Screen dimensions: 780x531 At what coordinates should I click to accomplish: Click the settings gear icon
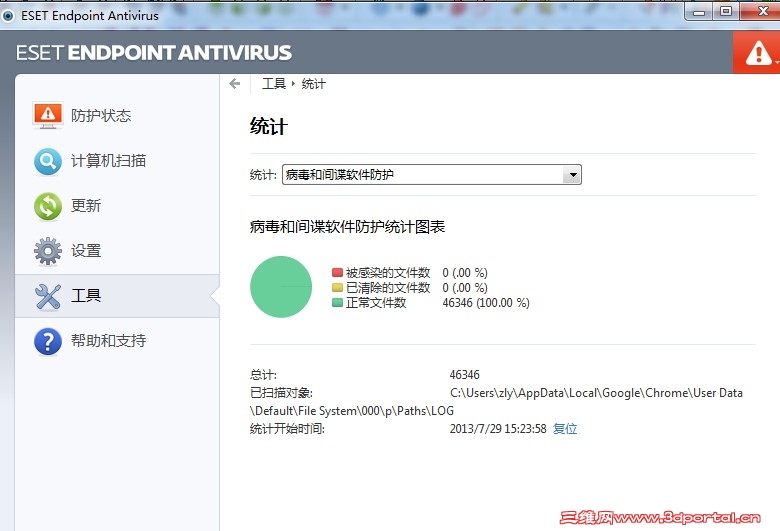48,251
